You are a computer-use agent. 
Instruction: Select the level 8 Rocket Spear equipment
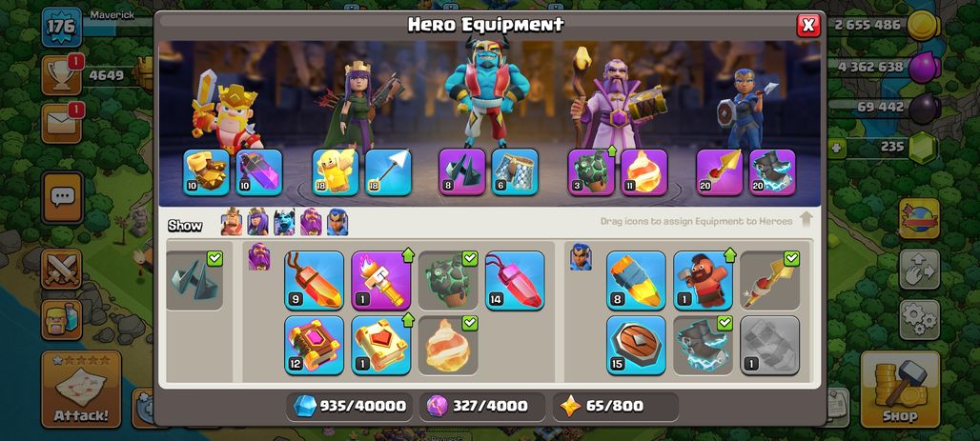[636, 280]
